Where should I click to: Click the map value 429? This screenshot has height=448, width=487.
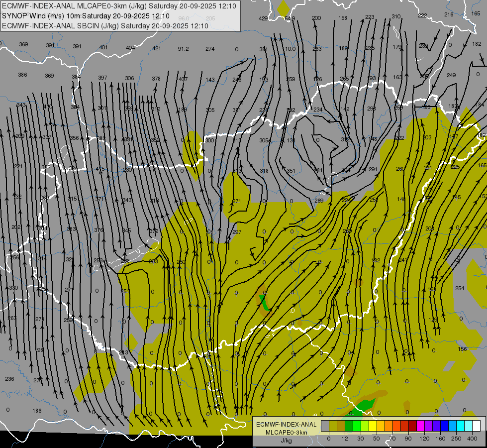263,18
